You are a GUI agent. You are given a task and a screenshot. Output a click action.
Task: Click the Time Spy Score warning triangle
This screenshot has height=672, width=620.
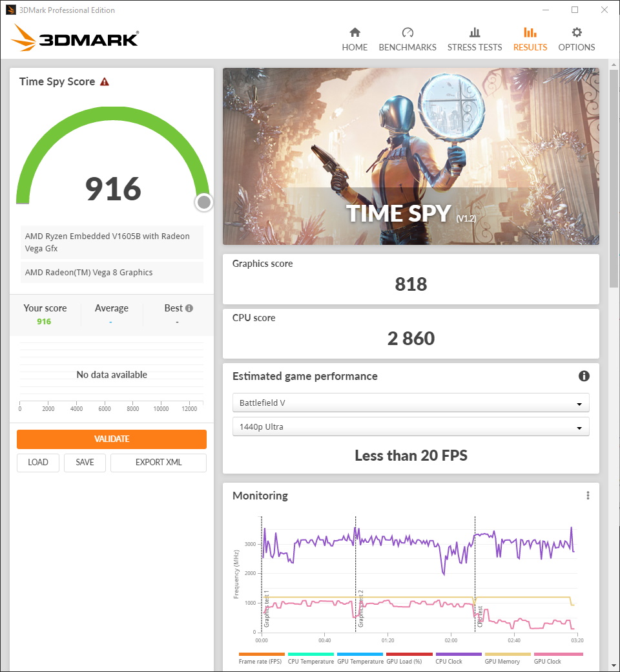click(105, 81)
